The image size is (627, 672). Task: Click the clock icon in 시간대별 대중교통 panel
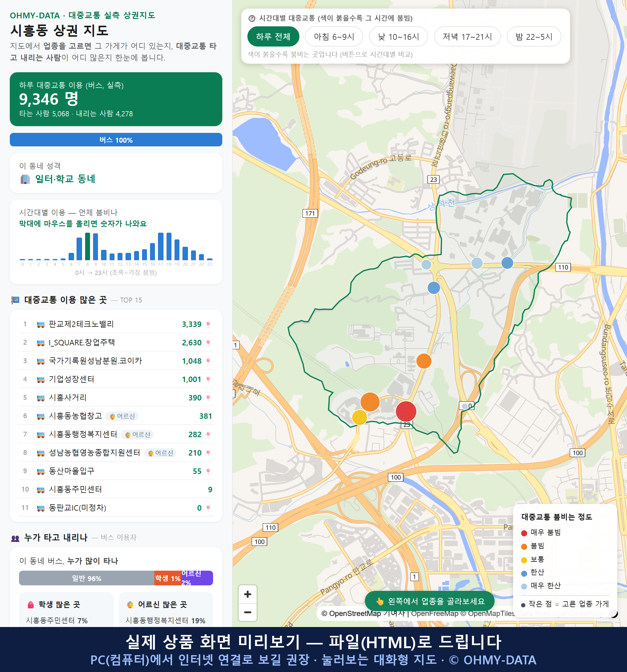click(x=252, y=18)
